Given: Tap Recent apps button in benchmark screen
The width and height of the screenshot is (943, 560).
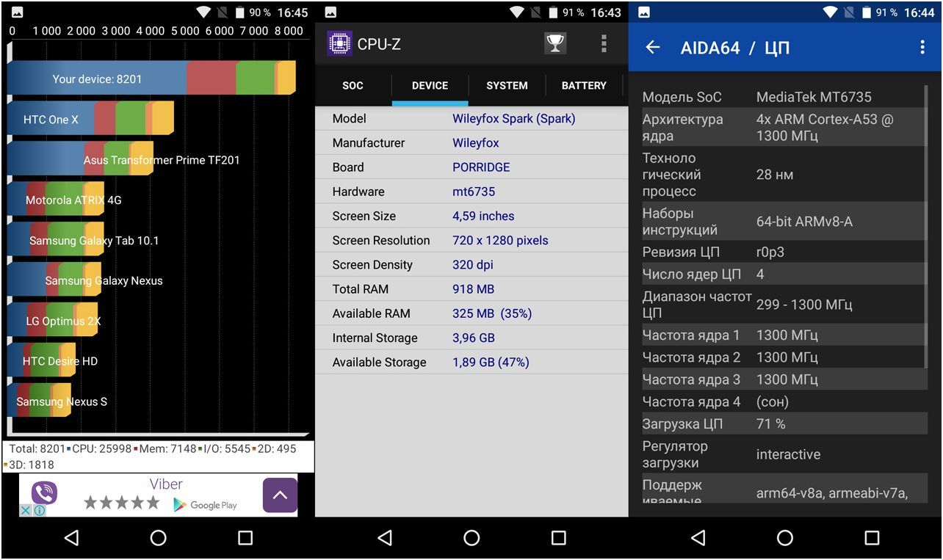Looking at the screenshot, I should [245, 538].
